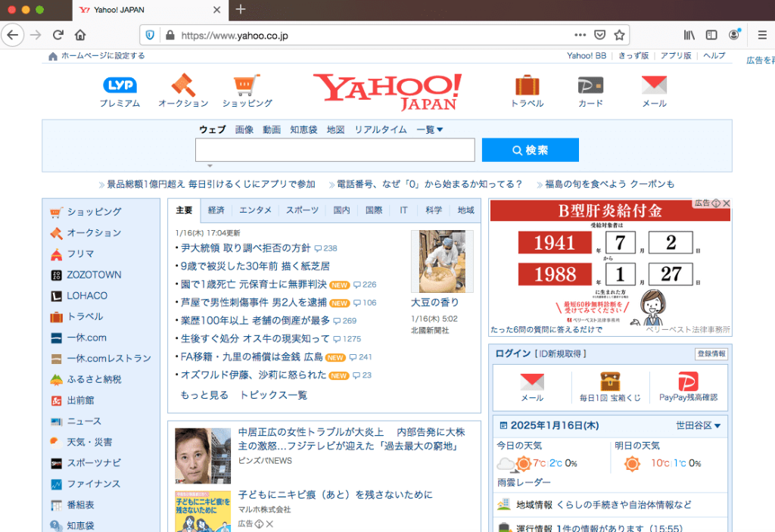Open the daily treasure chest lottery
The height and width of the screenshot is (532, 775).
tap(610, 381)
